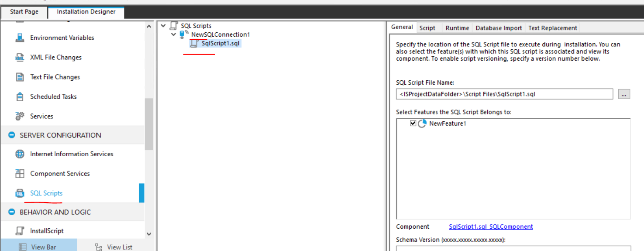This screenshot has width=644, height=251.
Task: Collapse the BEHAVIOR AND LOGIC section
Action: point(12,212)
